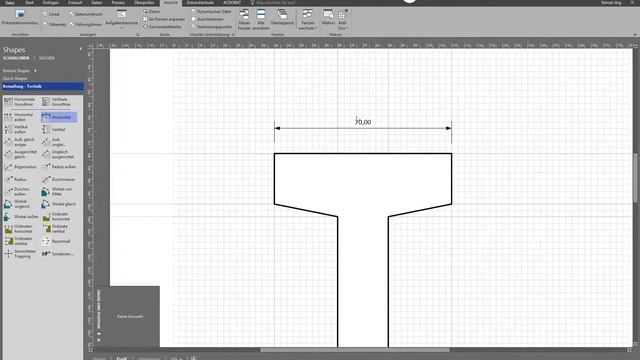
Task: Select the Winkel gleich shape
Action: [x=58, y=204]
